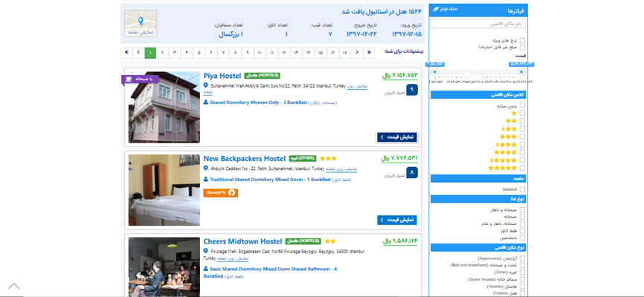This screenshot has width=644, height=297.
Task: Collapse the destination filter section header
Action: tap(478, 178)
